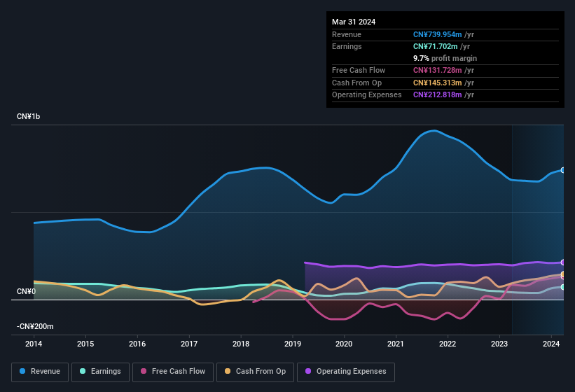
Task: Click the 2017 x-axis label
Action: tap(189, 344)
